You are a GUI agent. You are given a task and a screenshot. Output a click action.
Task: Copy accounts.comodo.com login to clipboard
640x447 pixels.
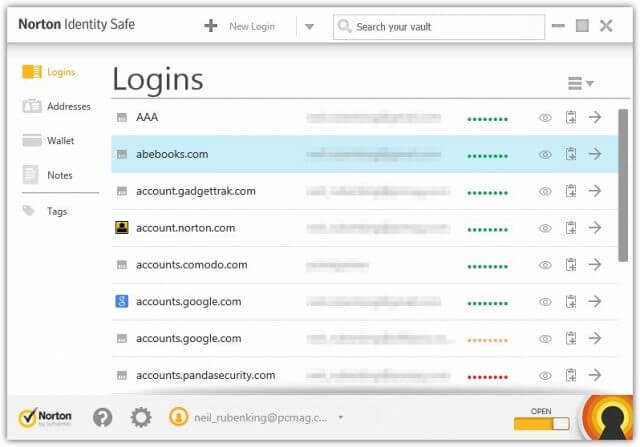click(x=571, y=265)
